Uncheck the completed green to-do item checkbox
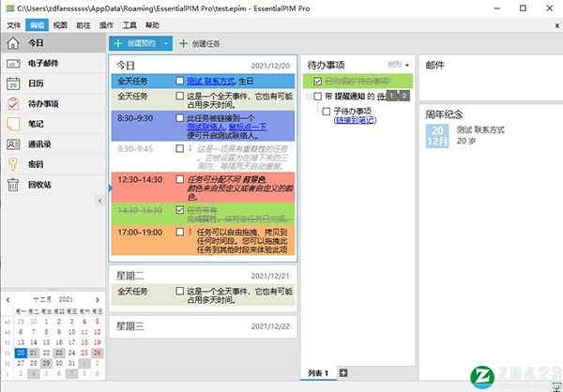This screenshot has height=392, width=563. tap(317, 82)
